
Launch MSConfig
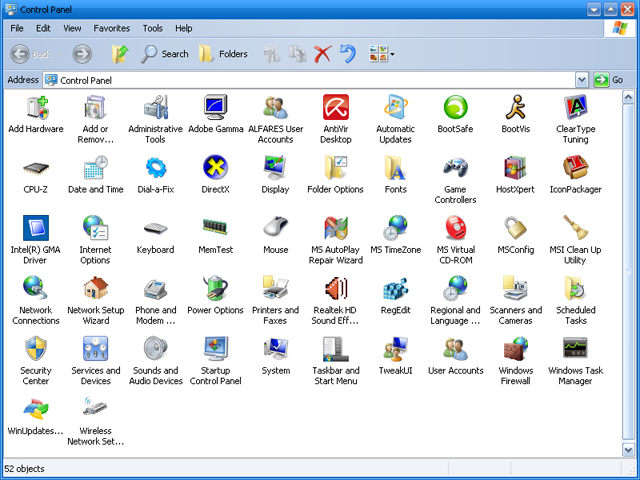(516, 235)
